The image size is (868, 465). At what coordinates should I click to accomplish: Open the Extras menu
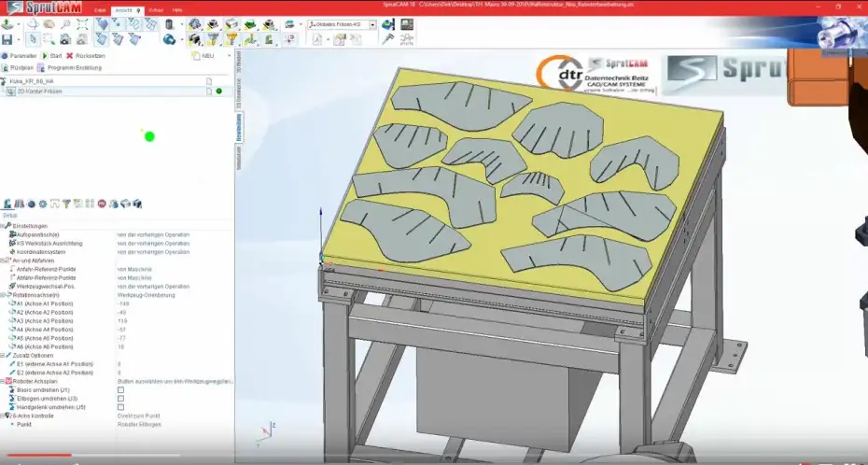click(156, 10)
